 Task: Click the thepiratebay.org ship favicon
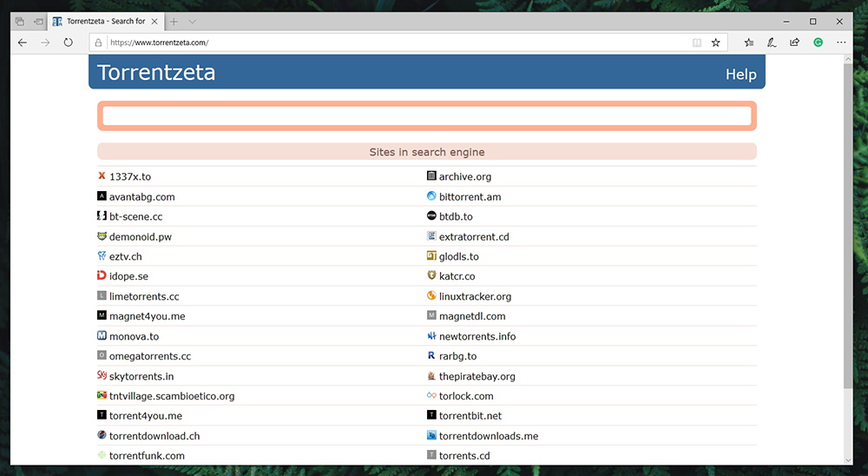[x=431, y=375]
